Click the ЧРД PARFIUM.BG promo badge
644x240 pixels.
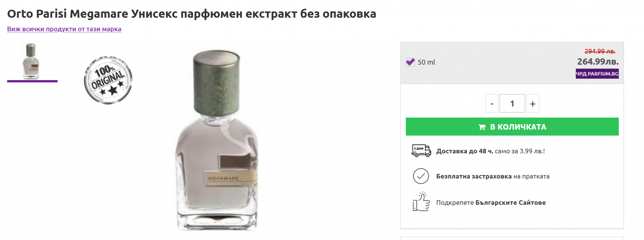[x=597, y=74]
